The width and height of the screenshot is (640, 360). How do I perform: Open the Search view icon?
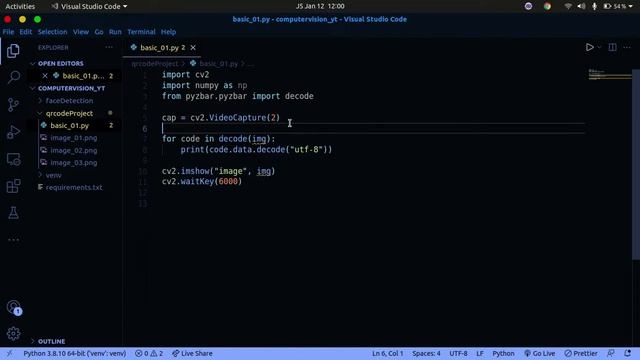coord(13,77)
